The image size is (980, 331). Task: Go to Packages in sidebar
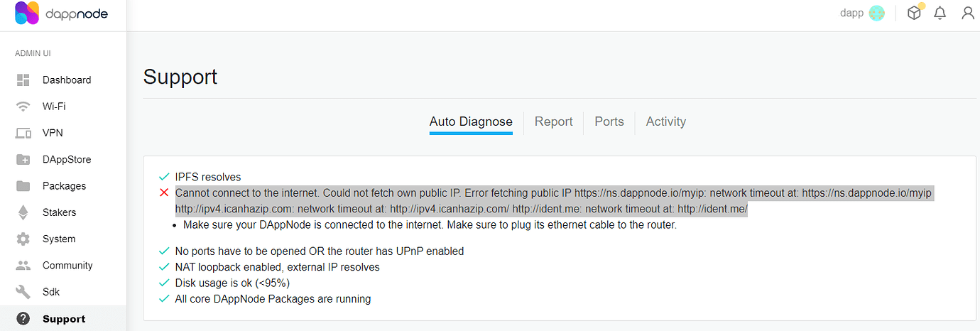63,186
